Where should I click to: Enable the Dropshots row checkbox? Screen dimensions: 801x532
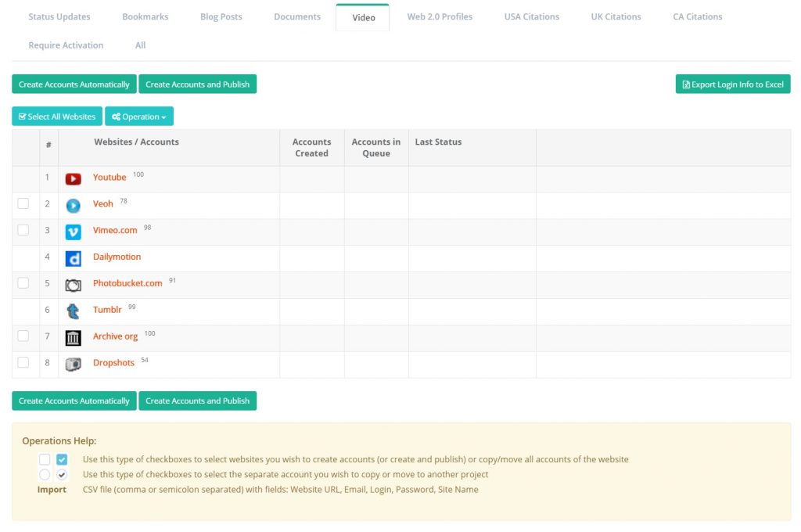pyautogui.click(x=23, y=362)
